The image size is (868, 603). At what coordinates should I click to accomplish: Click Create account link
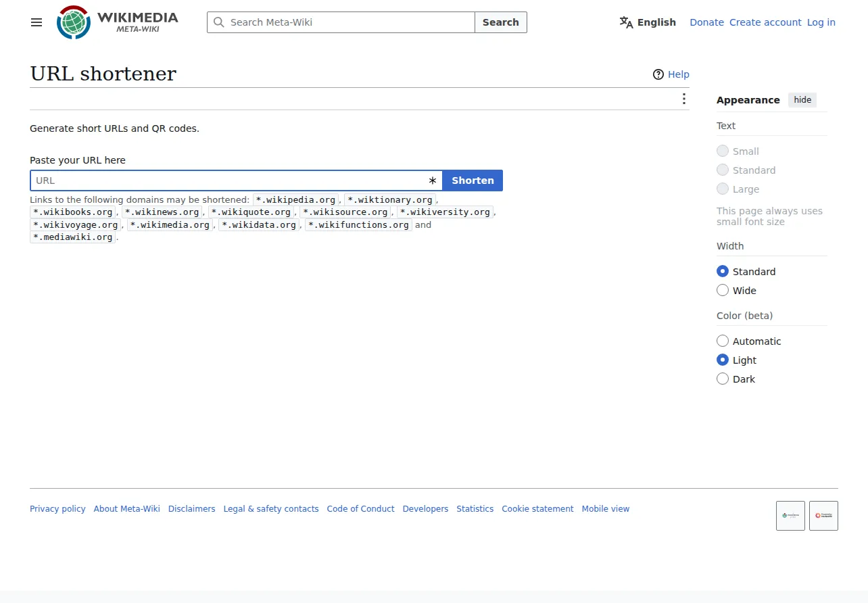pyautogui.click(x=765, y=22)
